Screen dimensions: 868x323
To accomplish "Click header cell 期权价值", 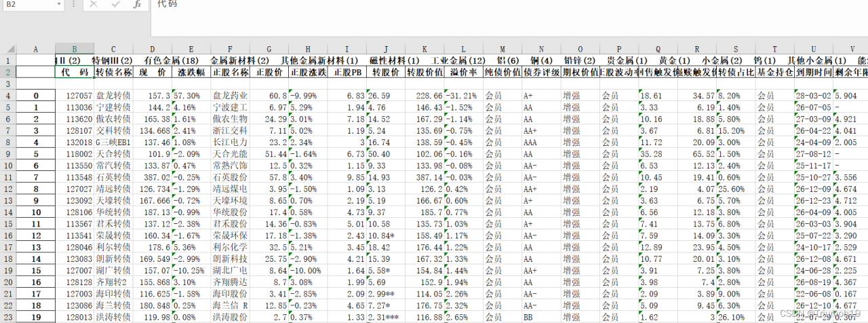I will pos(580,72).
